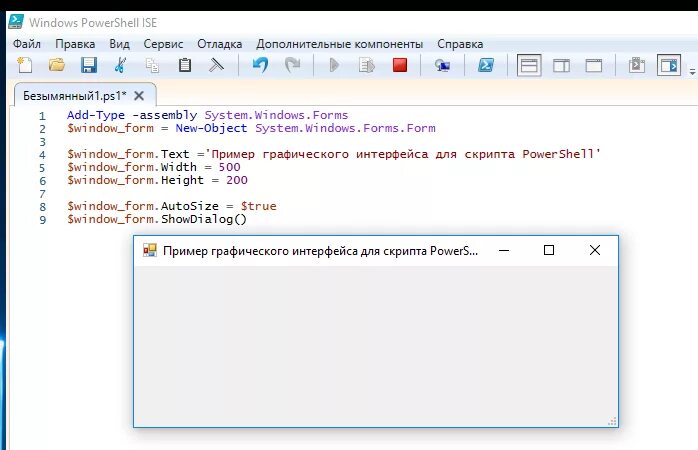Show the command window icon

pyautogui.click(x=637, y=65)
